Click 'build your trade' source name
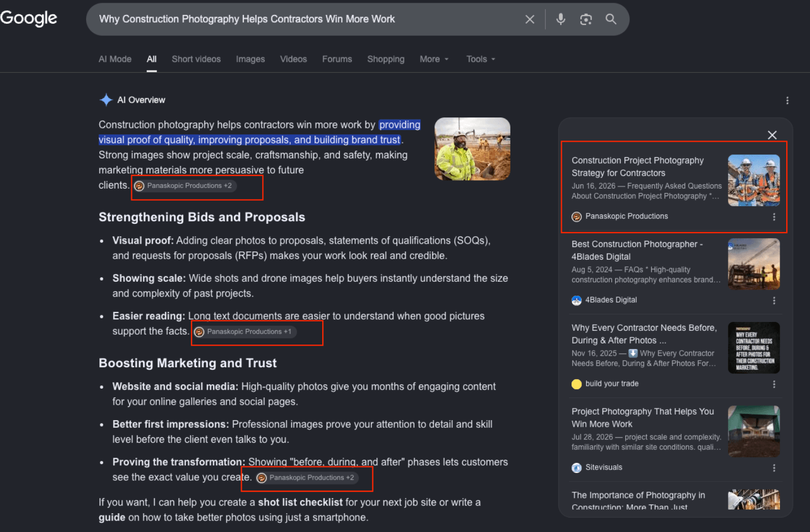Image resolution: width=810 pixels, height=532 pixels. click(x=612, y=384)
